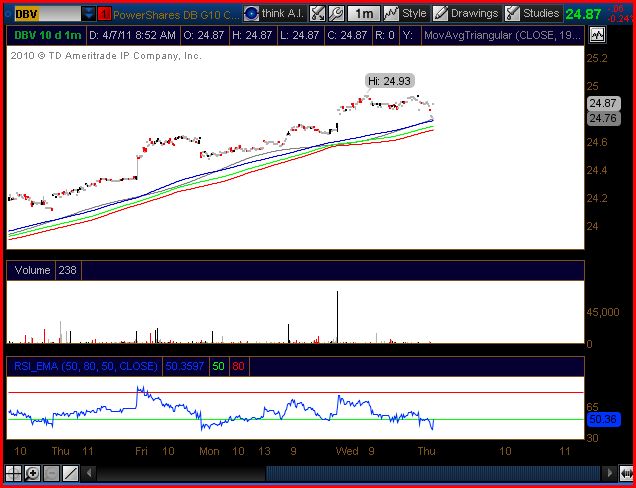Click the 45,000 volume axis label
The width and height of the screenshot is (636, 488).
[603, 312]
